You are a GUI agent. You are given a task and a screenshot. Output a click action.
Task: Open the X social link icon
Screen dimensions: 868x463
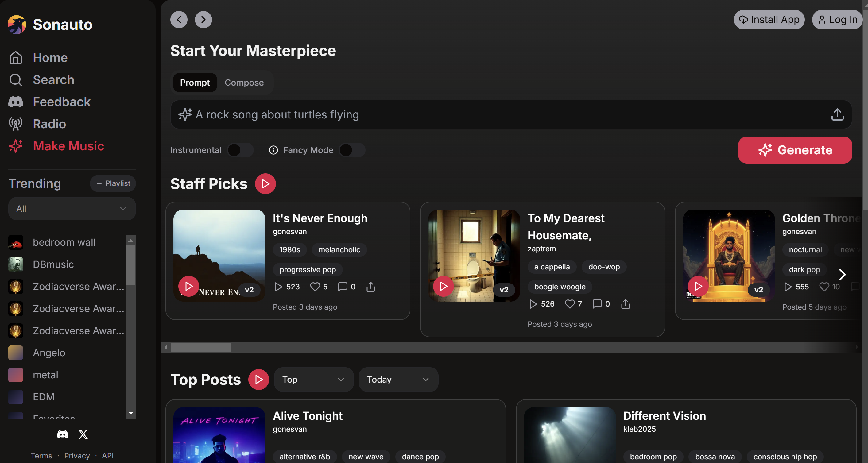click(x=83, y=434)
